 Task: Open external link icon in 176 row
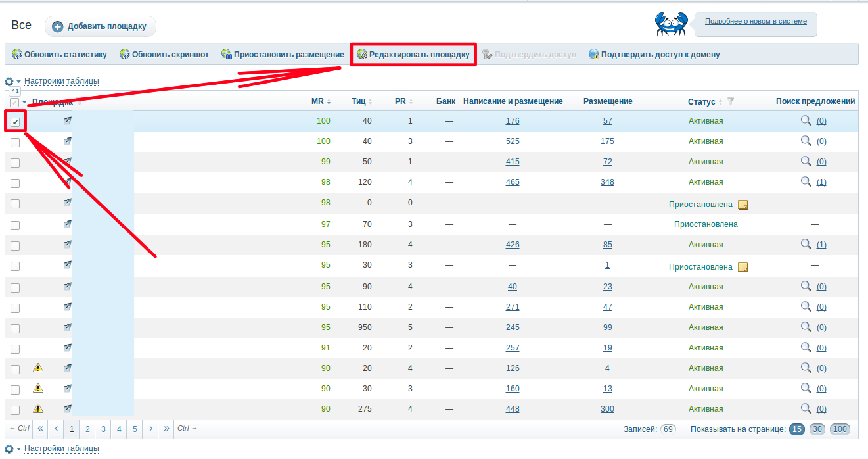tap(67, 121)
